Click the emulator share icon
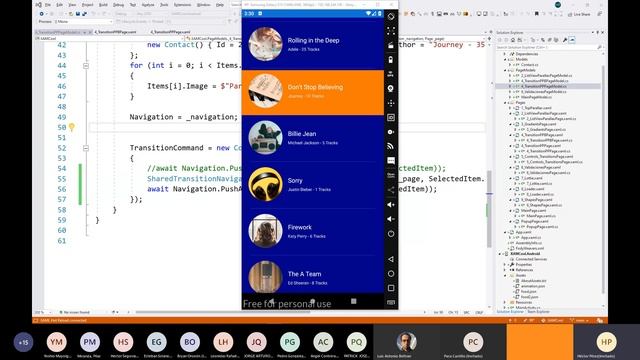Viewport: 640px width, 360px height. (x=391, y=190)
